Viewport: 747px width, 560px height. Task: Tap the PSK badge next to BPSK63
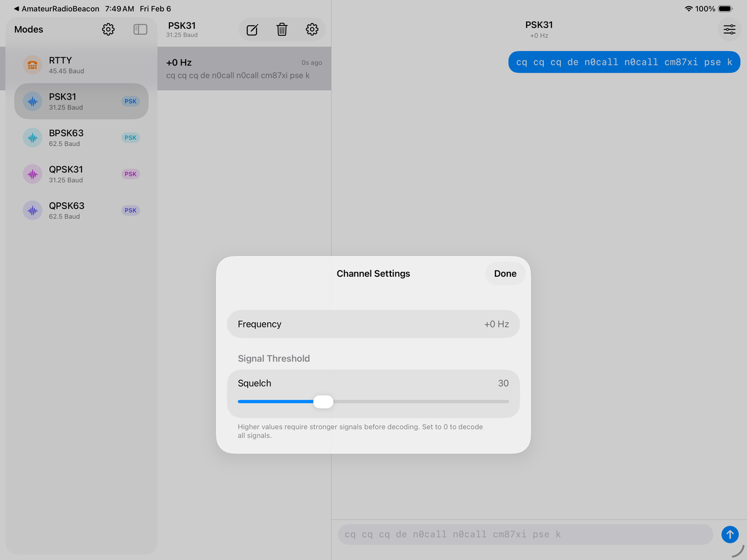130,138
